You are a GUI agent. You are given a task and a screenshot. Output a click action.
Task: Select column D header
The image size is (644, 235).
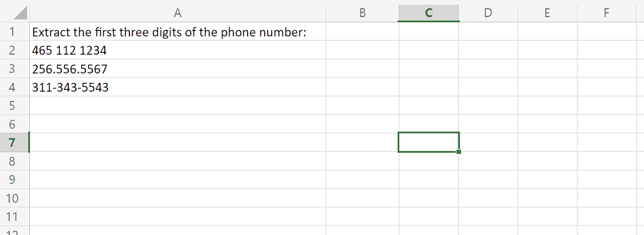point(488,12)
